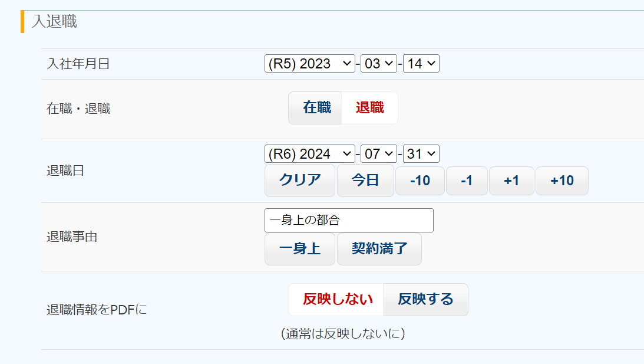Increase retirement date by 1 day

tap(511, 181)
